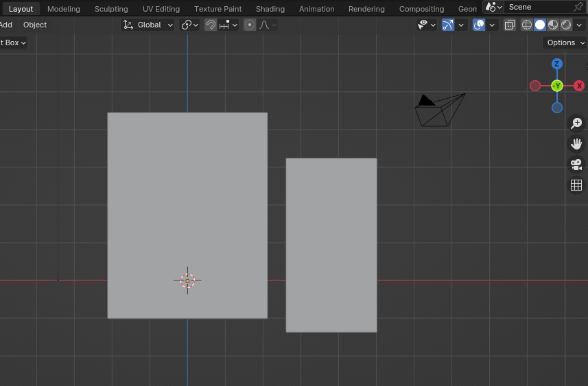
Task: Open the Pivot Point selector
Action: pyautogui.click(x=189, y=25)
